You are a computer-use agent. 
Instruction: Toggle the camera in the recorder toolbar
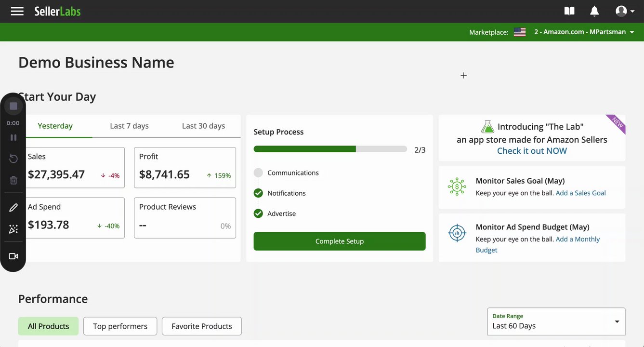tap(13, 256)
